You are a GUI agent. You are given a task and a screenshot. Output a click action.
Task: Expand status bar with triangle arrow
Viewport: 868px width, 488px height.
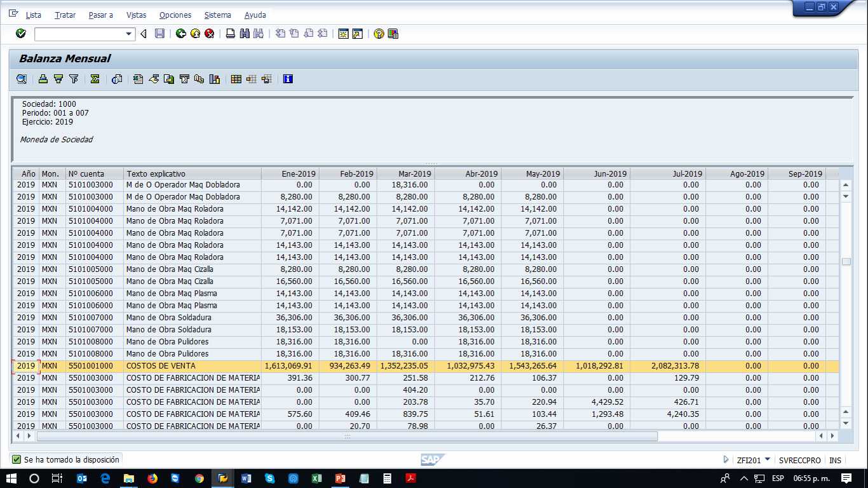[x=726, y=459]
